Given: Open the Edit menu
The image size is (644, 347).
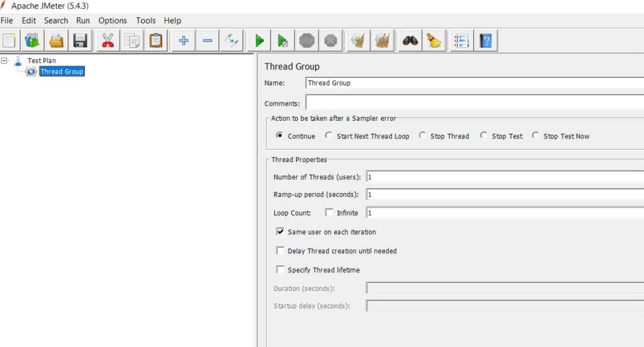Looking at the screenshot, I should (29, 21).
